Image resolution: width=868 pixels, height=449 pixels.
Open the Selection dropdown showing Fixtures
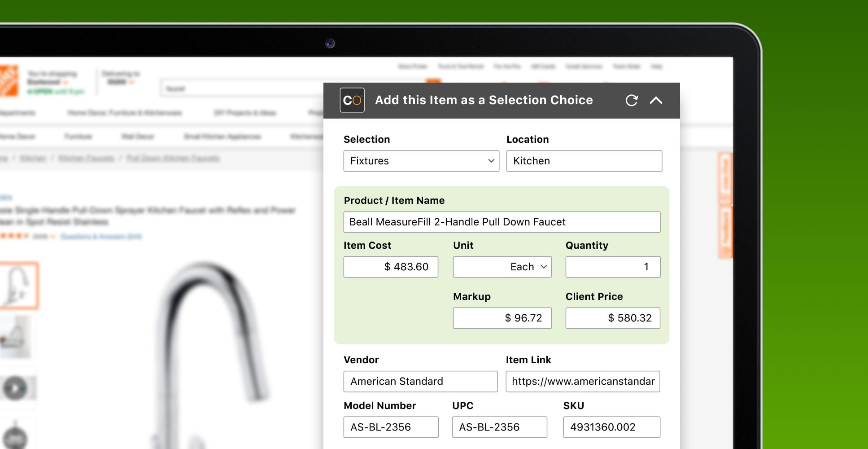pyautogui.click(x=421, y=161)
